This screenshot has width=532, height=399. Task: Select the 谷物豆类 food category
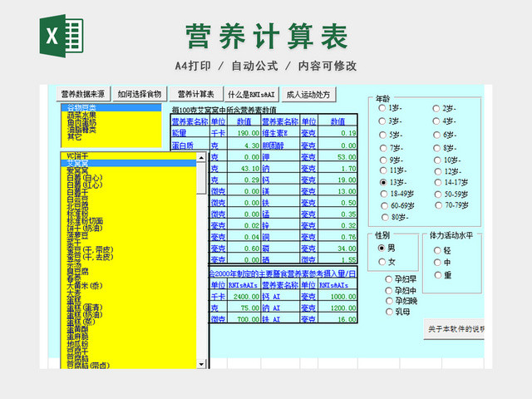111,107
